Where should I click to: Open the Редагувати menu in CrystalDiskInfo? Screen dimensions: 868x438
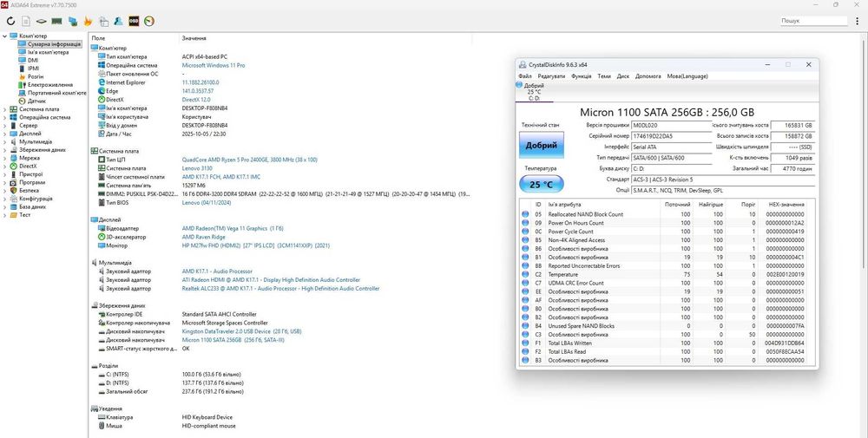coord(551,76)
